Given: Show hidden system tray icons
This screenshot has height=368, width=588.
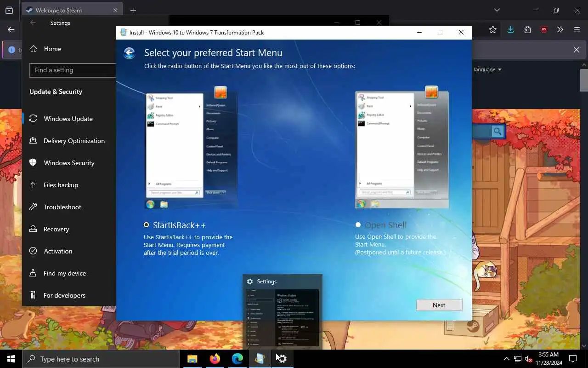Looking at the screenshot, I should click(506, 359).
